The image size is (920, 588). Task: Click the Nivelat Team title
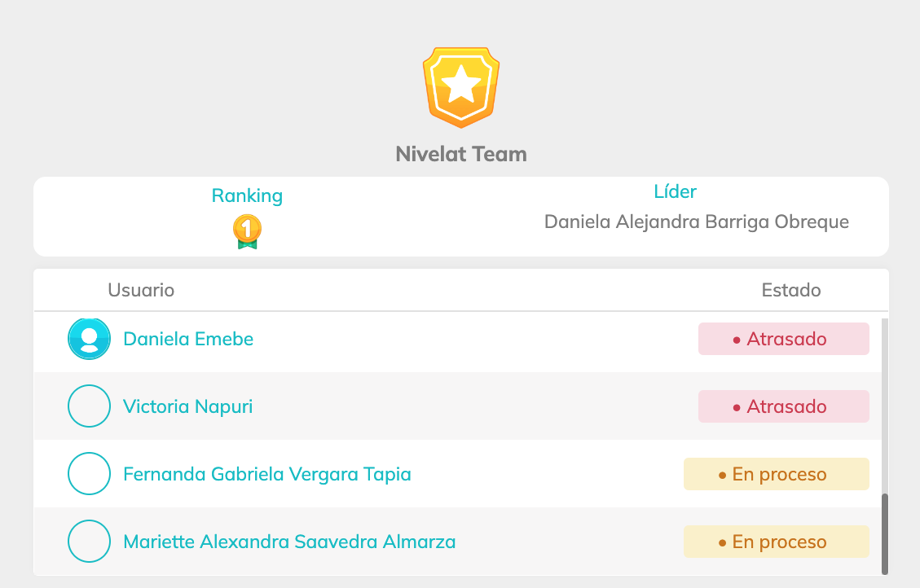[461, 154]
